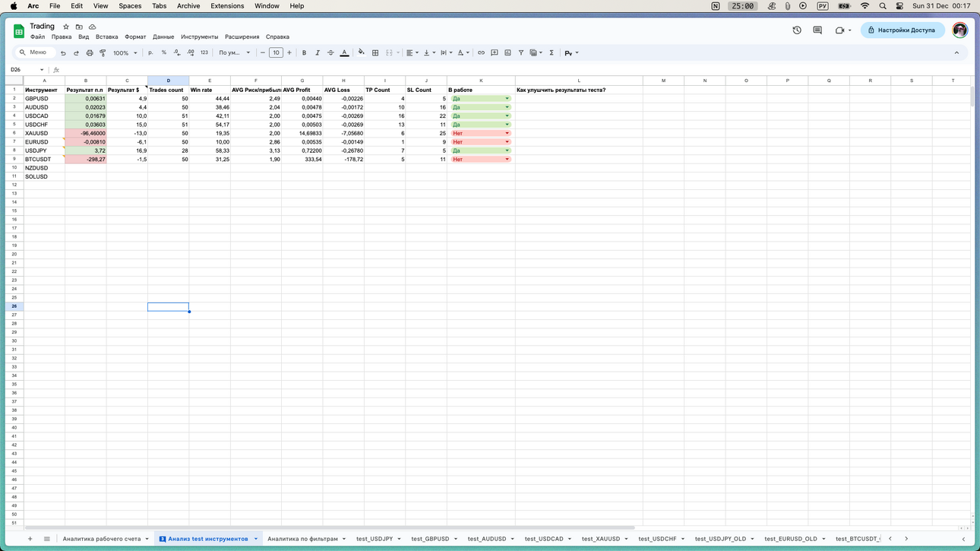
Task: Open version history clock icon
Action: [797, 30]
